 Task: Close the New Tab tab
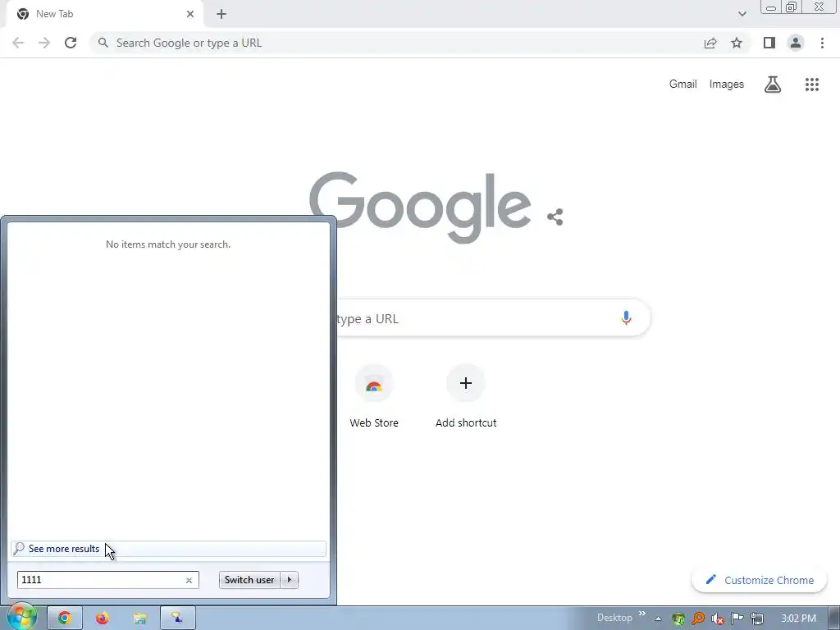tap(190, 14)
